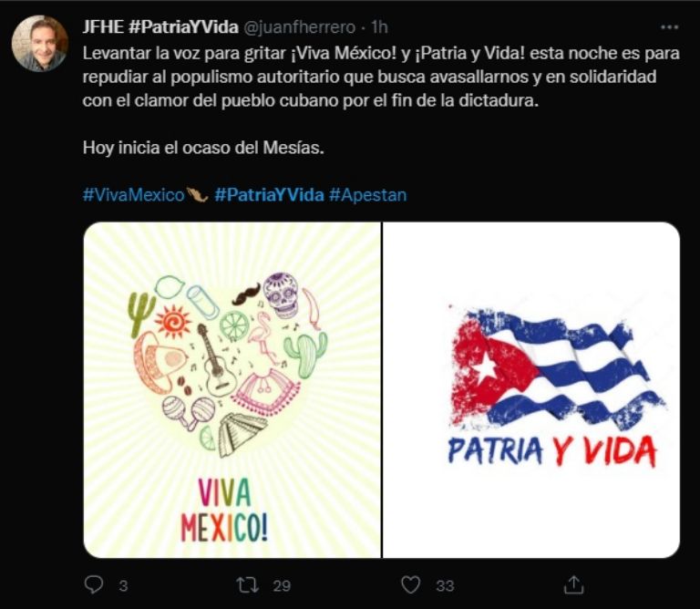Click the likes count 33

pos(445,586)
